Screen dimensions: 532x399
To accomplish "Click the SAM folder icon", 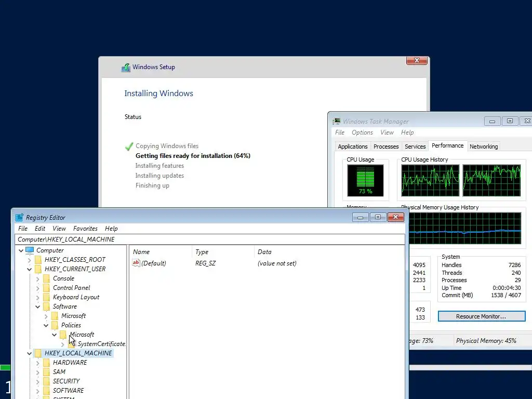I will [x=46, y=372].
